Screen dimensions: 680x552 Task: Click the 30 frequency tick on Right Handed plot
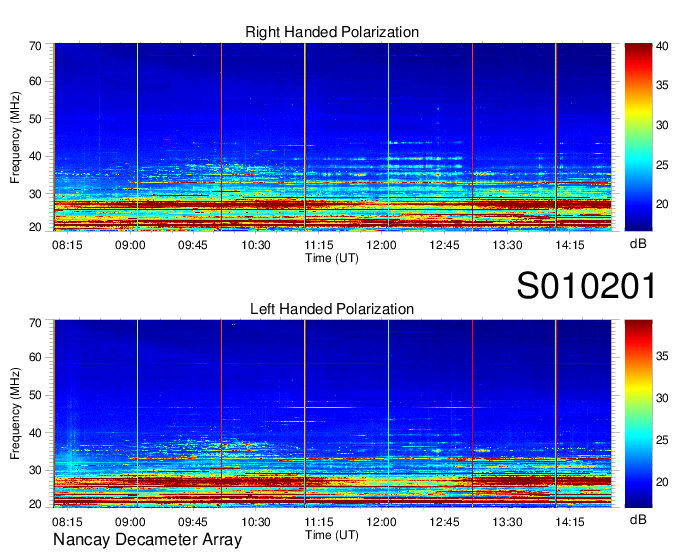click(x=35, y=194)
